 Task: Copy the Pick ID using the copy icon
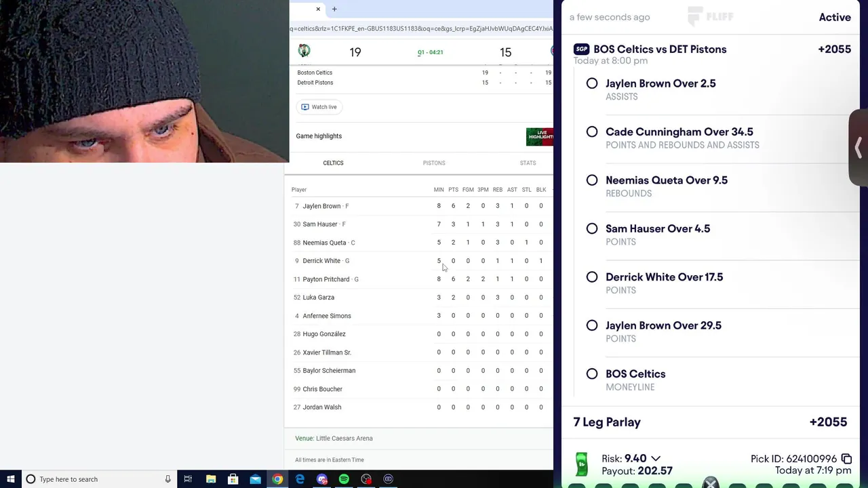(846, 459)
